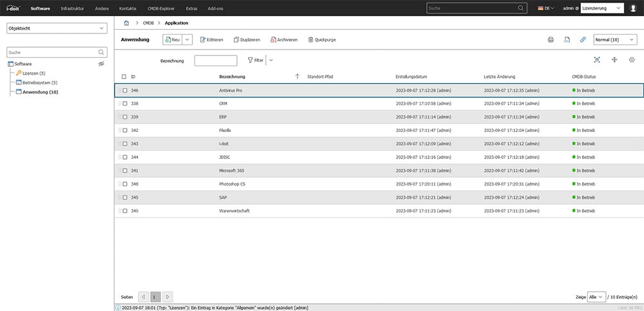This screenshot has width=644, height=311.
Task: Click the search magnifier in top bar
Action: click(521, 8)
